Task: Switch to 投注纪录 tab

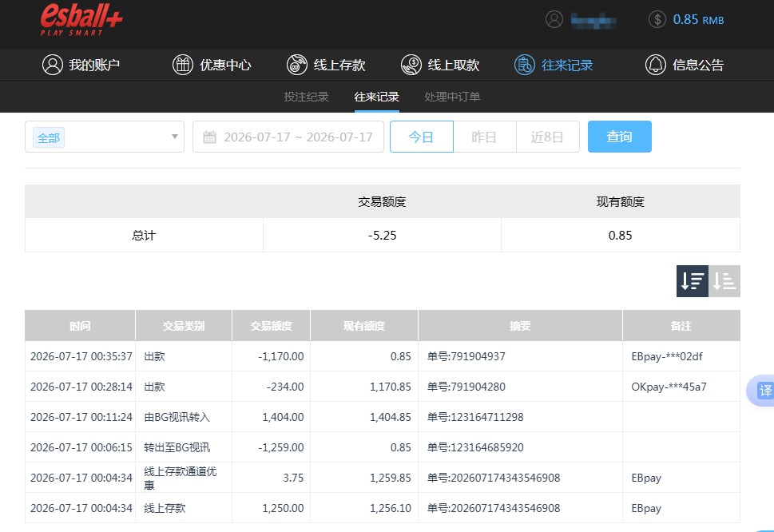Action: [x=306, y=97]
